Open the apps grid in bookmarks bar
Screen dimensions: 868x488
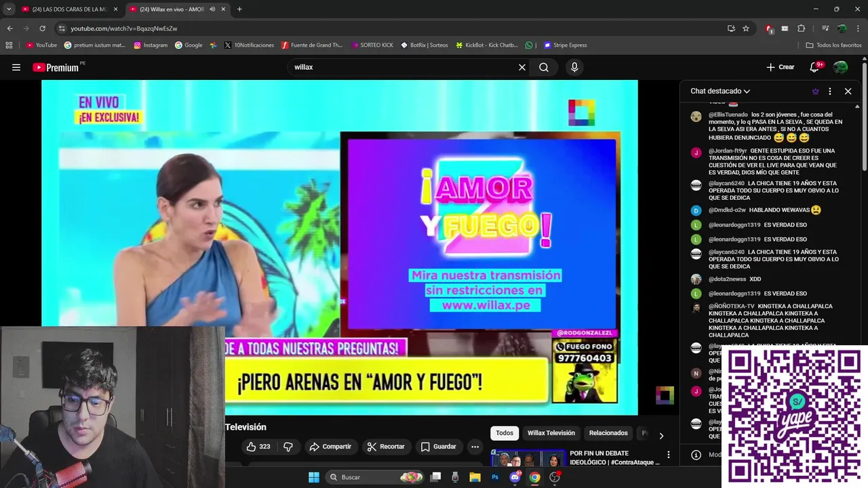[x=9, y=45]
